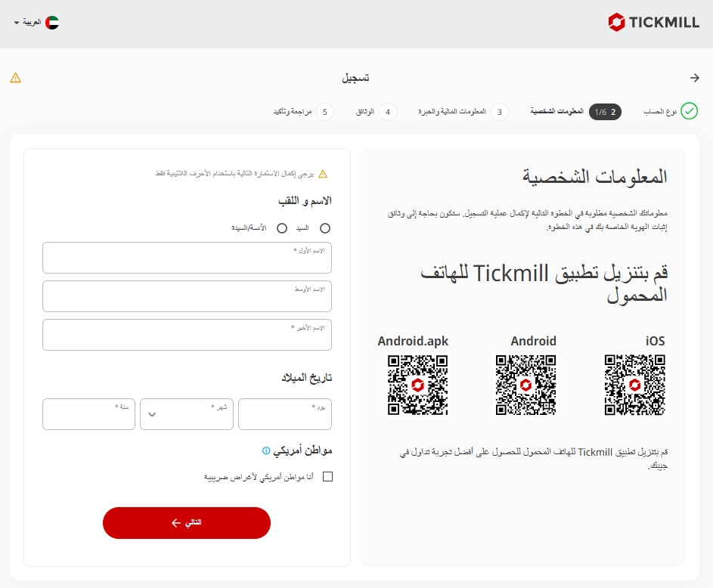Click the Tickmill logo in the header

pos(653,23)
